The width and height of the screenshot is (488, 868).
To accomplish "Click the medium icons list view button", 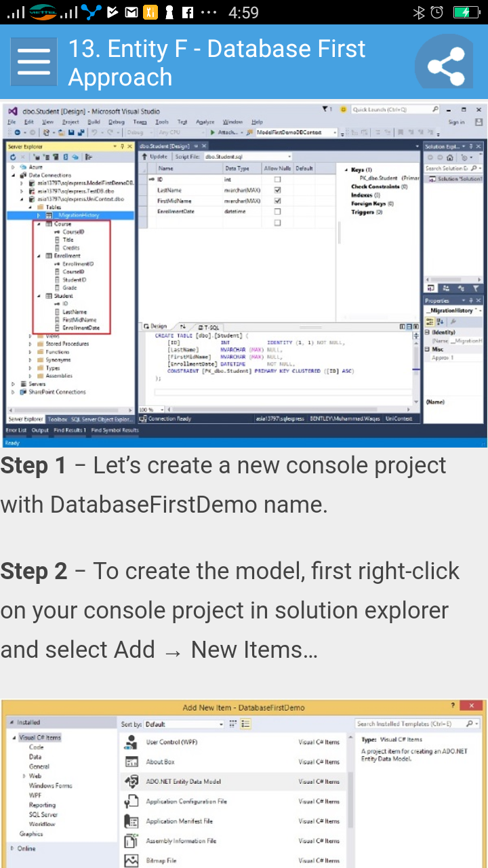I will coord(245,724).
